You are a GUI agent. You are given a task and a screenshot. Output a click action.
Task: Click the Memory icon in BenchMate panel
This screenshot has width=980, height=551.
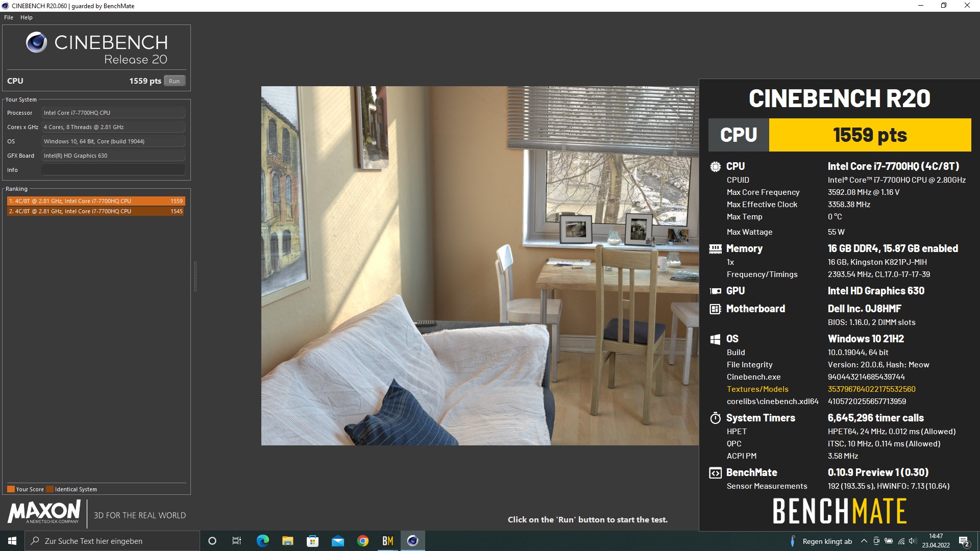[x=715, y=248]
